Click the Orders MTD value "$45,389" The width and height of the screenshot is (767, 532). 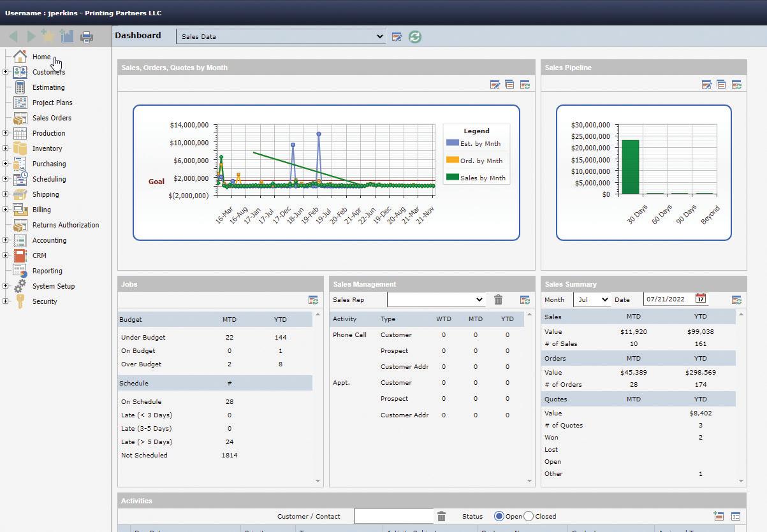click(634, 372)
